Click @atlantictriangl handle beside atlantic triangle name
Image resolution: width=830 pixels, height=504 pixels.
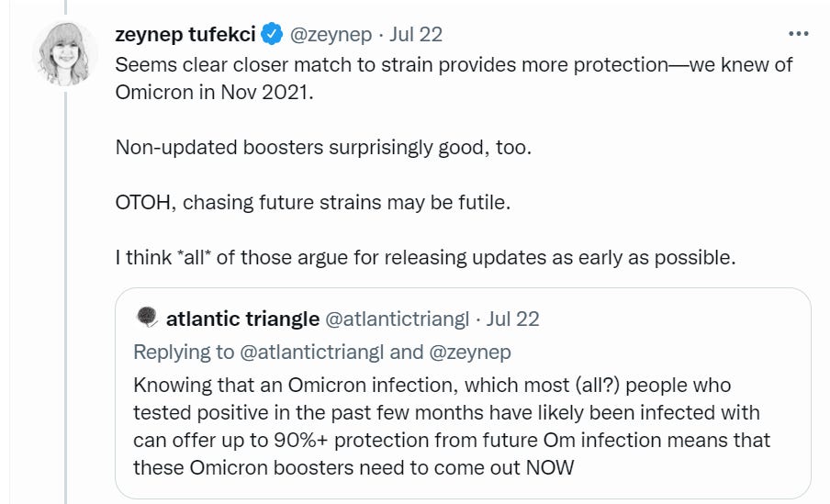(x=398, y=319)
